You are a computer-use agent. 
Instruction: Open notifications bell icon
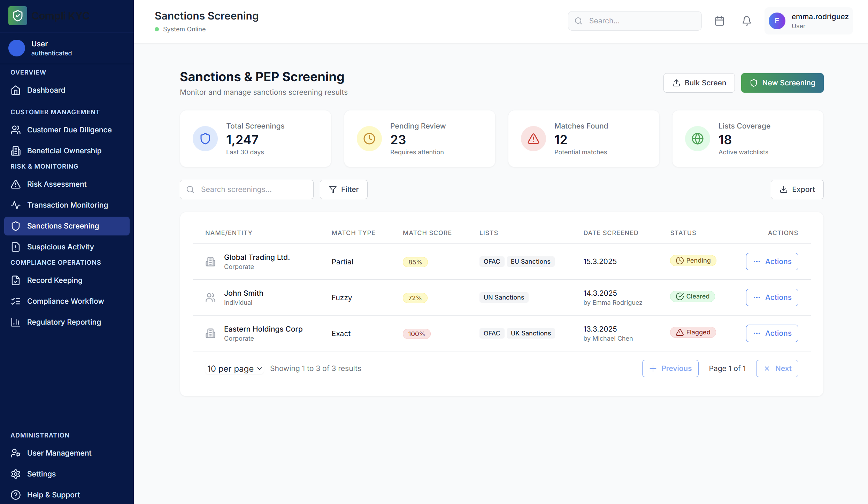click(x=746, y=21)
